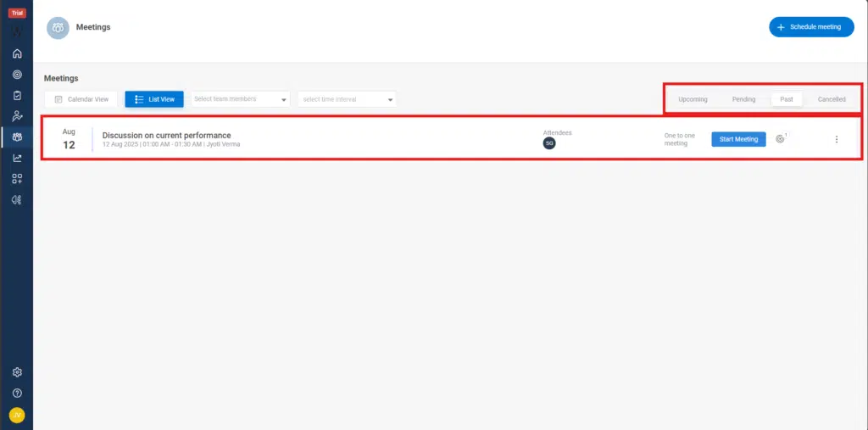Viewport: 868px width, 430px height.
Task: Open the settings gear in sidebar
Action: pyautogui.click(x=17, y=372)
